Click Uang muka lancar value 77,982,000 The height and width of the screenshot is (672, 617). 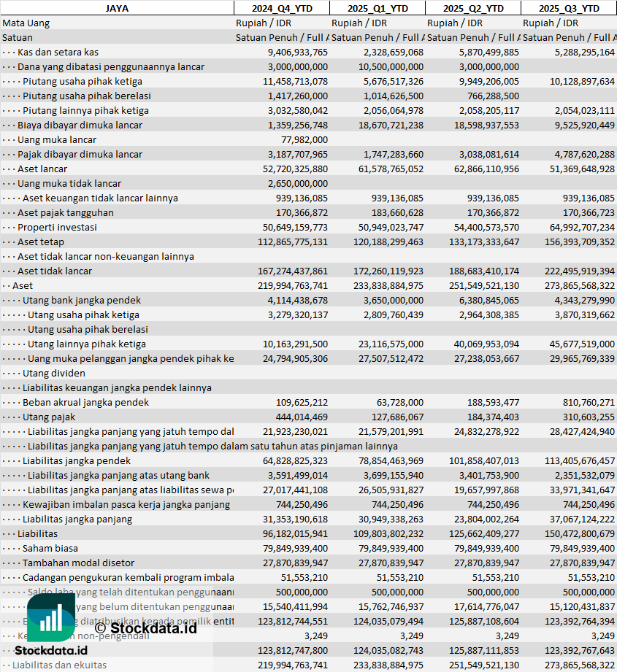[x=304, y=139]
